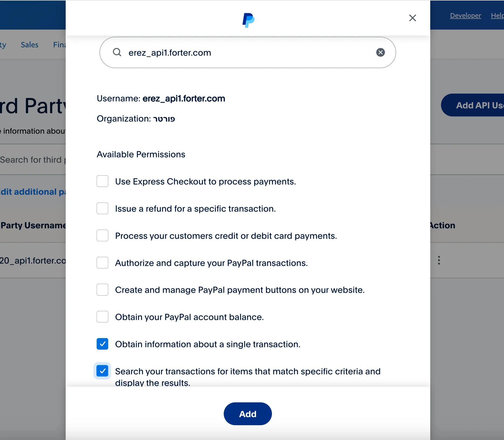
Task: Click the username search input field
Action: point(248,52)
